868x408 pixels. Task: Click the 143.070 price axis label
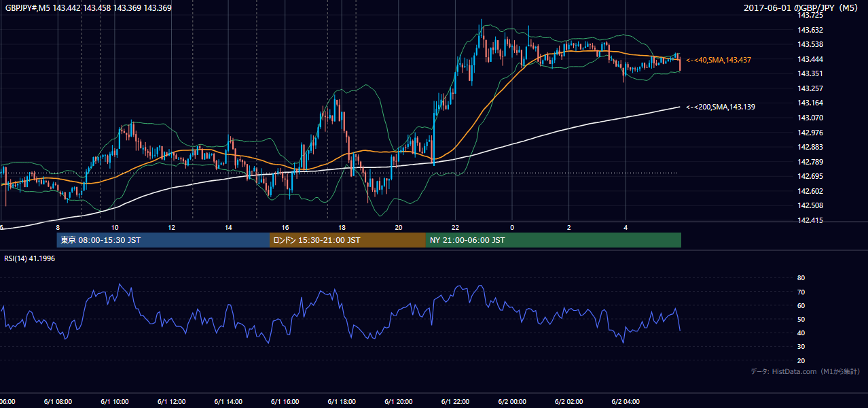(x=810, y=118)
